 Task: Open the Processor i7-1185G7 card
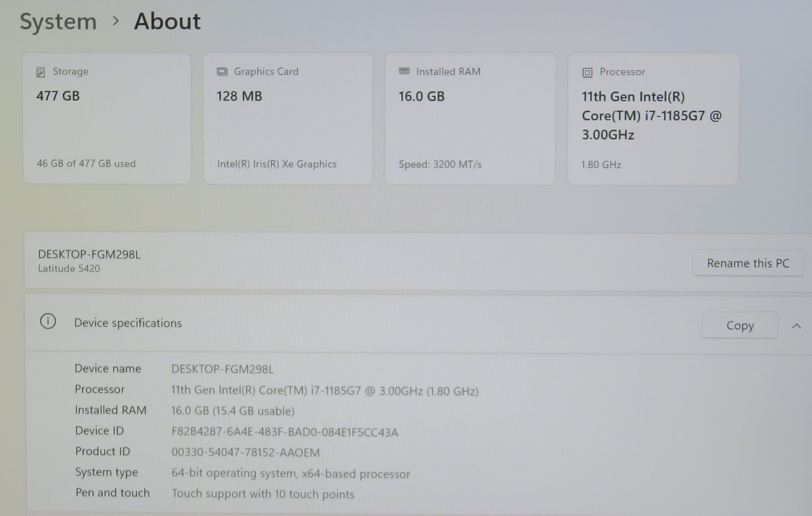(x=653, y=118)
